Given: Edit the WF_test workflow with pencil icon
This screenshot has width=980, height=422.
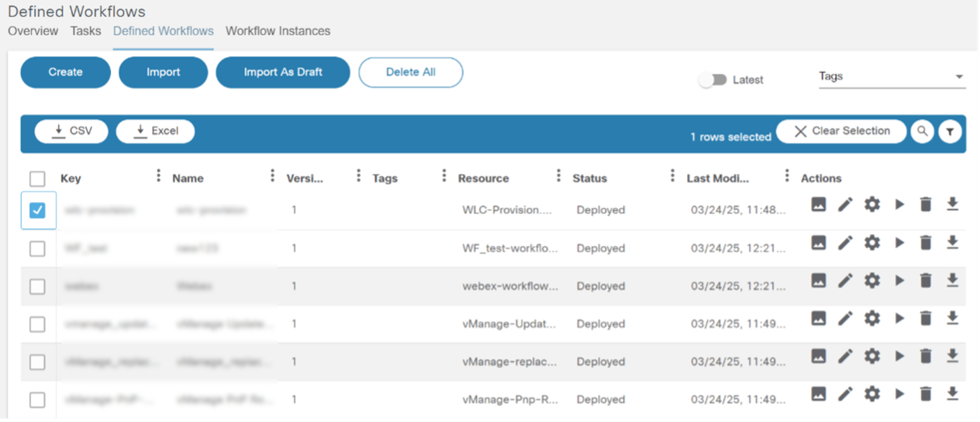Looking at the screenshot, I should [845, 242].
